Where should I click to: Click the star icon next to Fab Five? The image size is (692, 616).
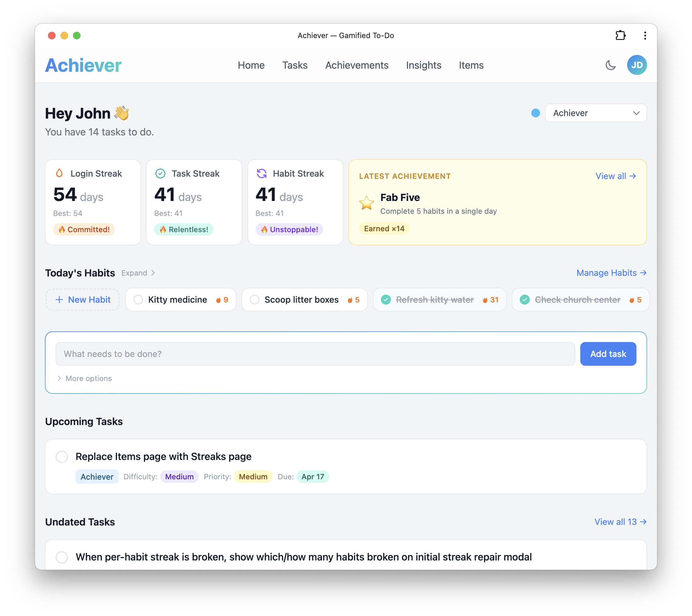tap(367, 203)
